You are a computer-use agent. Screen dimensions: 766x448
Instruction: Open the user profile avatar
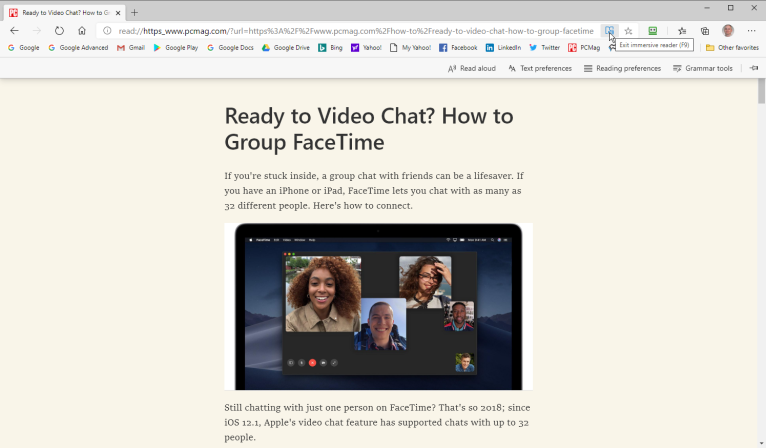pos(728,31)
